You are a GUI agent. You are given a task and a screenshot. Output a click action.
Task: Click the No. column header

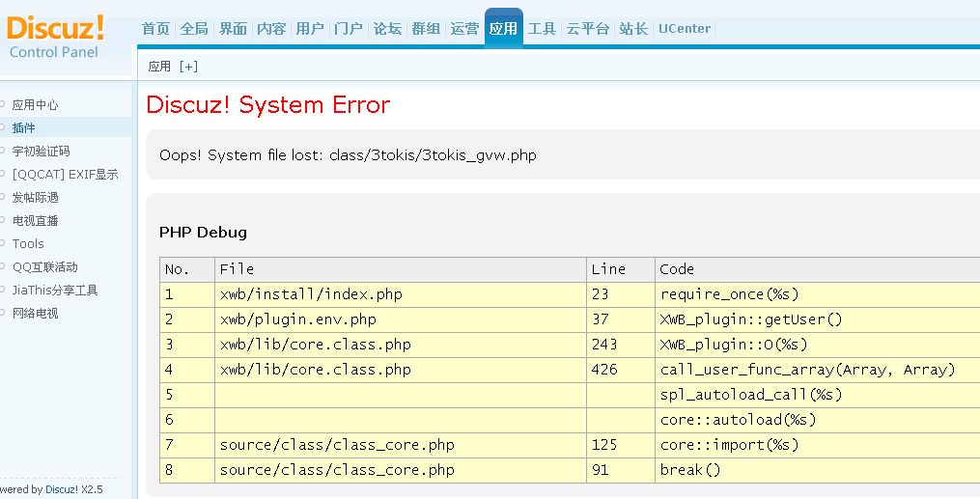coord(187,269)
